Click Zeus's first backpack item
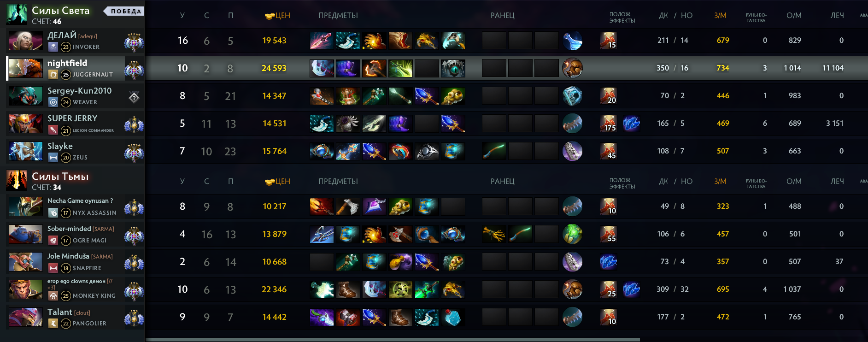Image resolution: width=868 pixels, height=342 pixels. [x=494, y=151]
